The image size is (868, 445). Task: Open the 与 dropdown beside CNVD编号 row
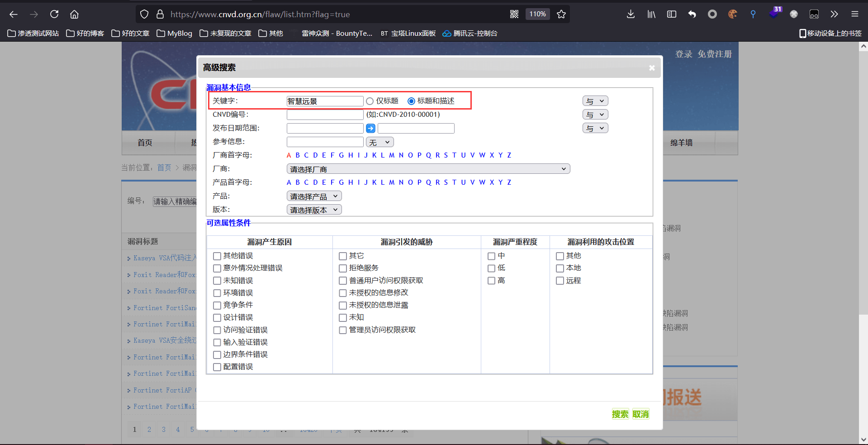pyautogui.click(x=595, y=115)
